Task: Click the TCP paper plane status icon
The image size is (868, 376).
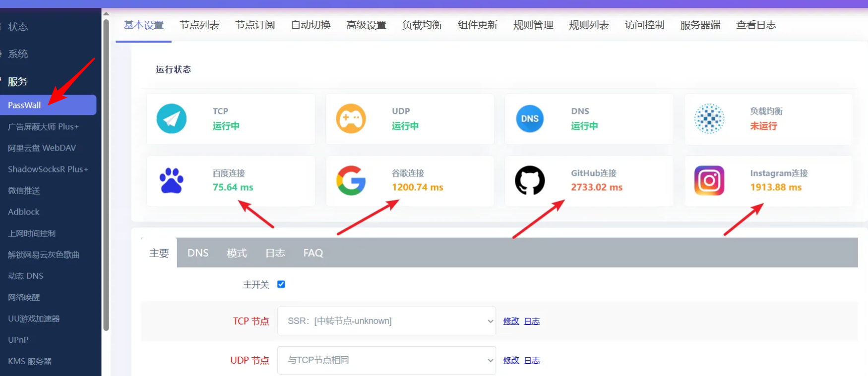Action: coord(171,119)
